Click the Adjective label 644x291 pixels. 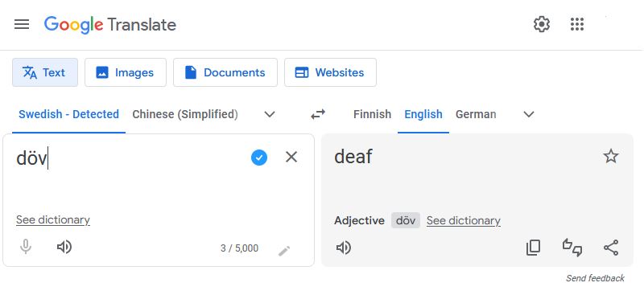tap(359, 220)
